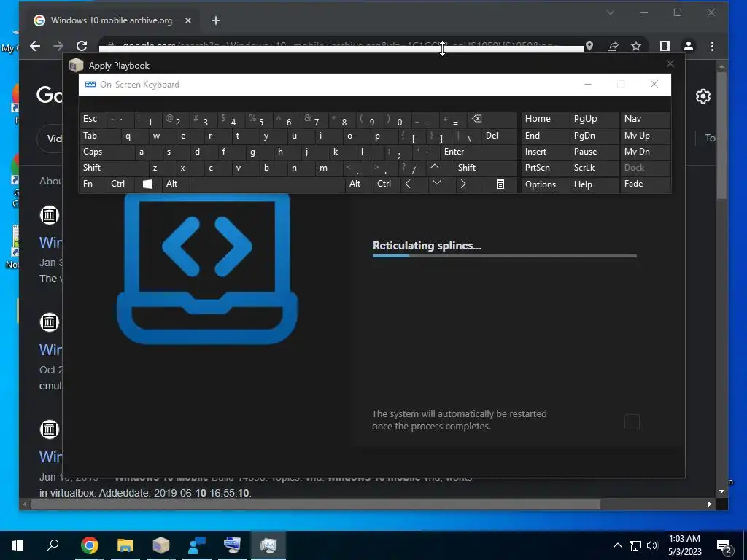This screenshot has width=747, height=560.
Task: Go back using Chrome's back arrow
Action: tap(35, 46)
